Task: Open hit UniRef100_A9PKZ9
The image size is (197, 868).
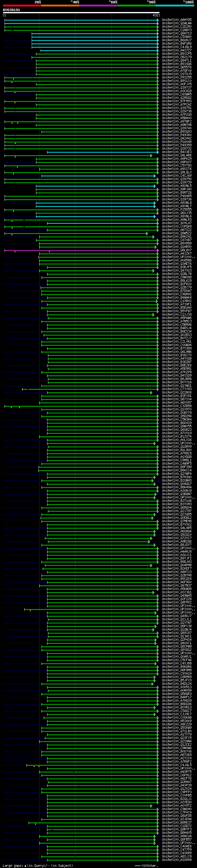Action: point(177,159)
